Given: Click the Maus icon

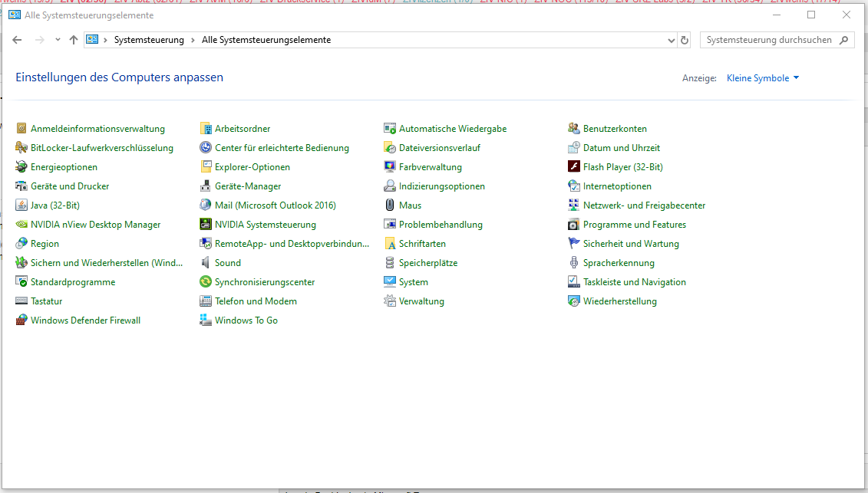Looking at the screenshot, I should (x=391, y=205).
